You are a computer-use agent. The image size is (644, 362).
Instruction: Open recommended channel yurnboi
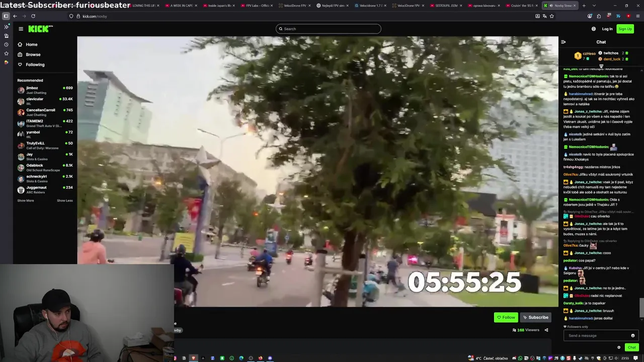click(x=45, y=134)
